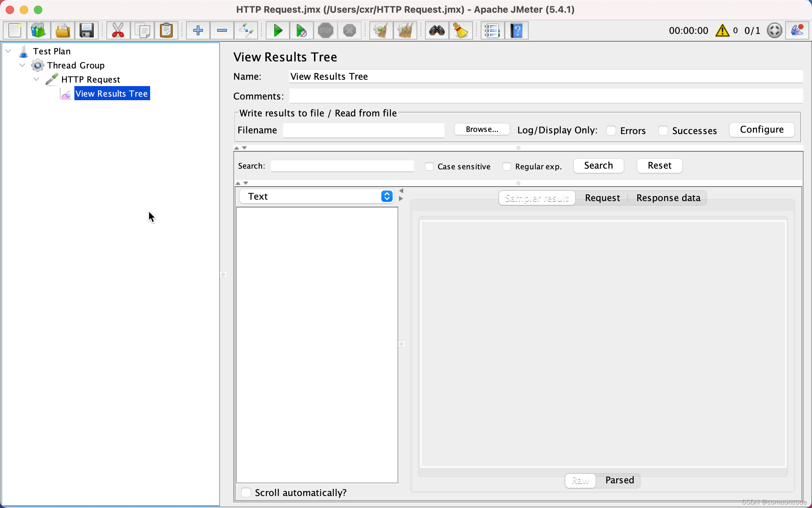
Task: Click the Stop sign icon
Action: click(x=326, y=30)
